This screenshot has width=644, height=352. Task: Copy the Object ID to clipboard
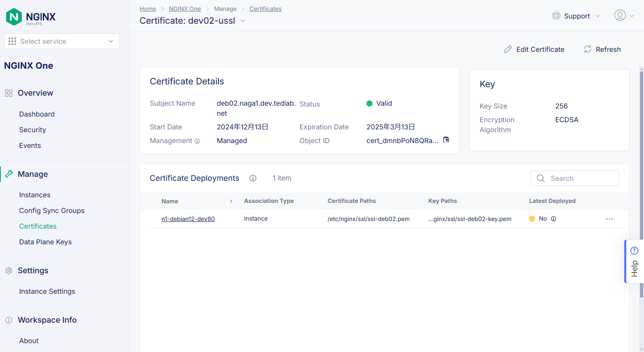[446, 140]
